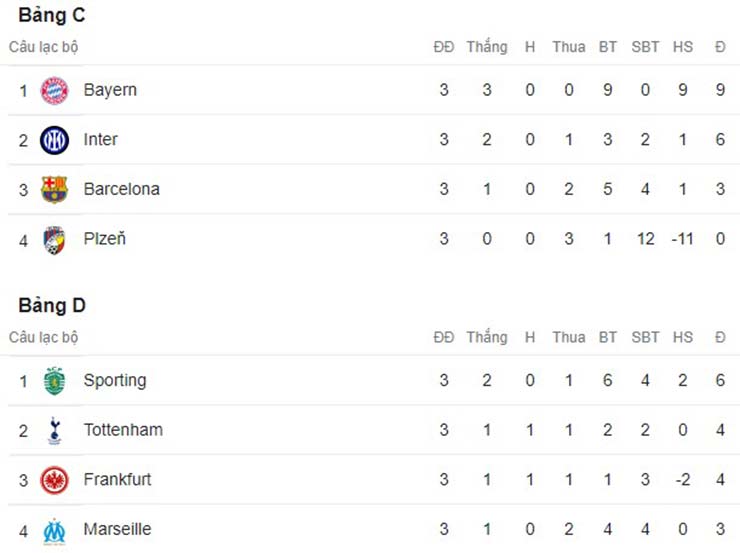Select the Inter team name
This screenshot has height=553, width=740.
pos(100,139)
